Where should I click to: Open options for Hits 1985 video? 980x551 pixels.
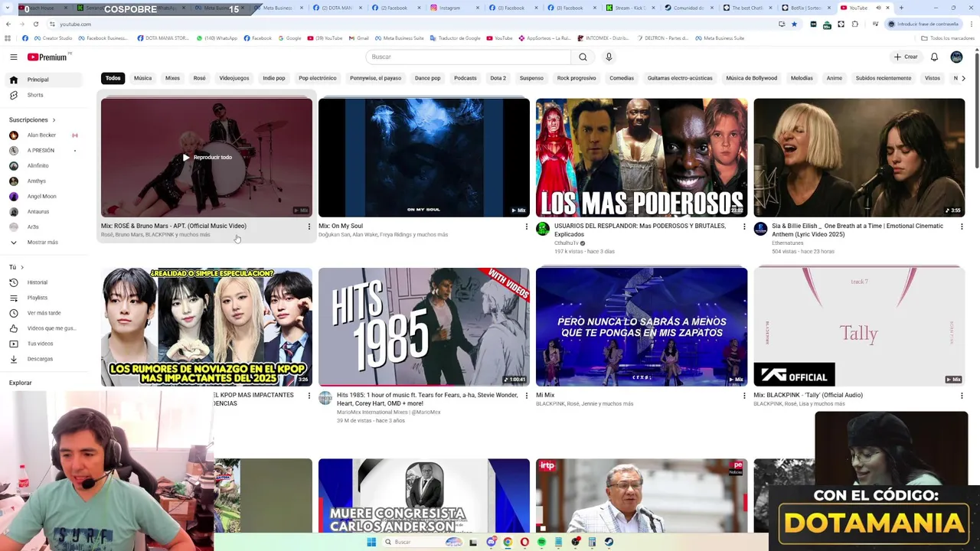point(527,396)
